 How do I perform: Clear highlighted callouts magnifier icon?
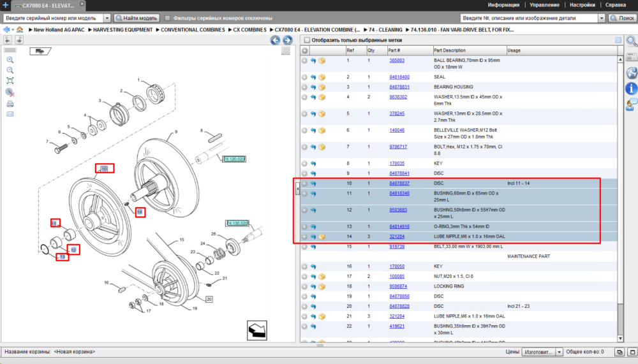[10, 92]
